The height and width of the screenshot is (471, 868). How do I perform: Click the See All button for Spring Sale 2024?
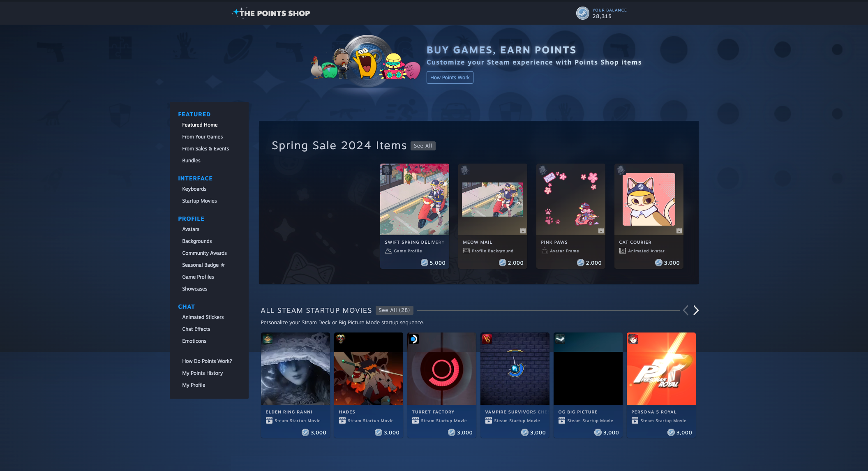click(x=422, y=145)
